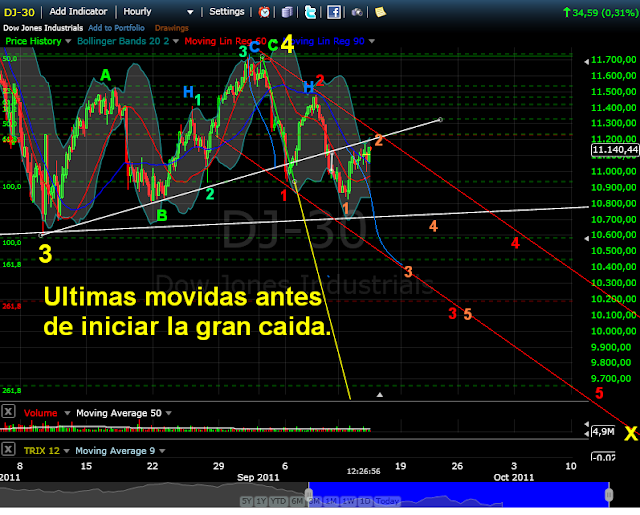
Task: Expand TRIX Moving Average 9 dropdown
Action: (162, 451)
